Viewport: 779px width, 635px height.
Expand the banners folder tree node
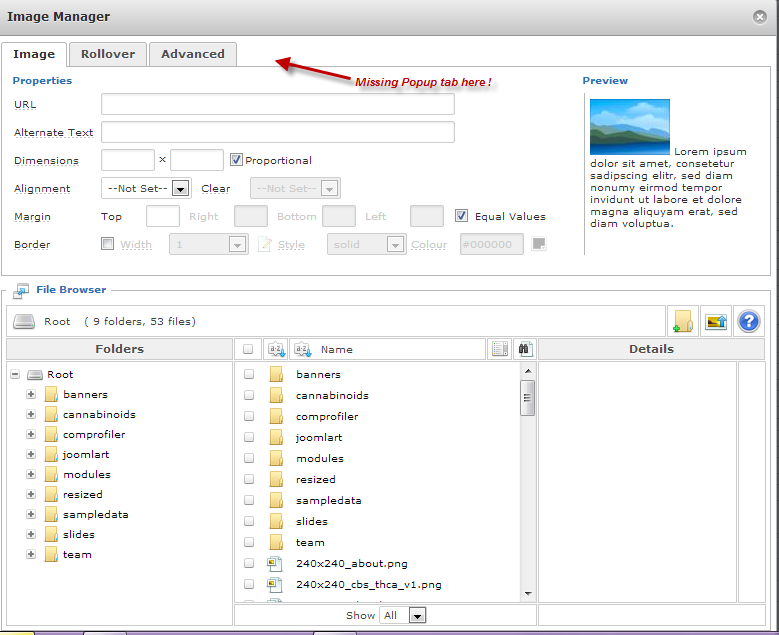31,394
